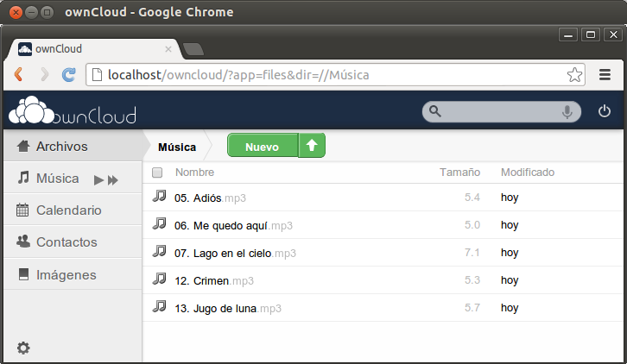The image size is (627, 364).
Task: Click the Modificado column header
Action: tap(528, 173)
